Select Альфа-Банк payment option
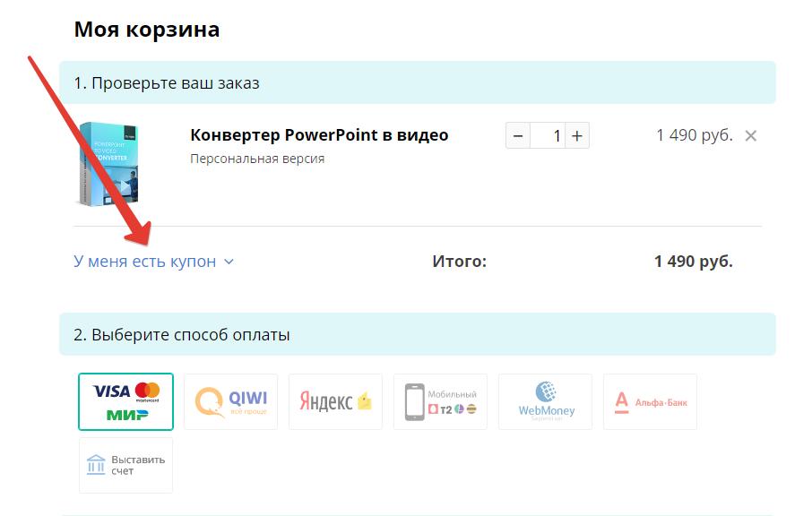The height and width of the screenshot is (516, 812). (x=650, y=401)
